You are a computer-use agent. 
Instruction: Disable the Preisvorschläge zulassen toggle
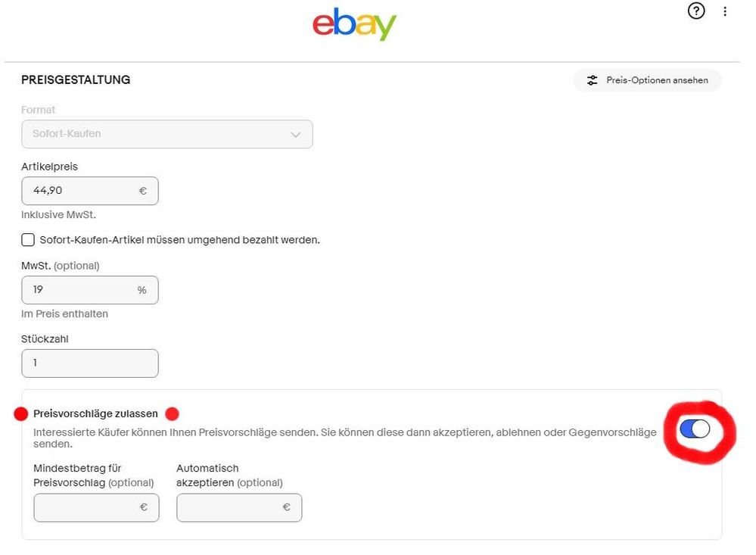[x=695, y=429]
